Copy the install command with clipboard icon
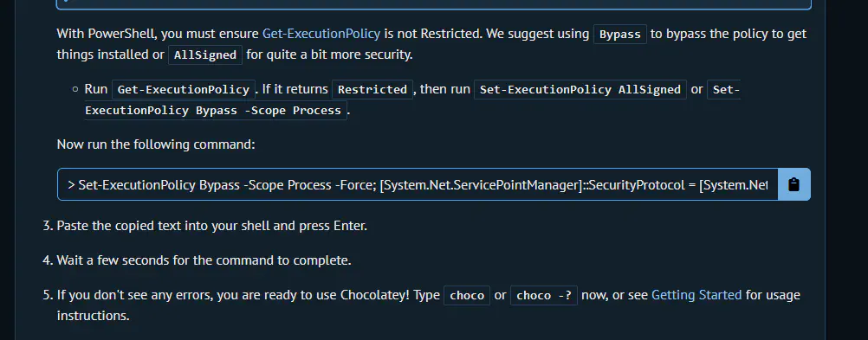 point(794,184)
